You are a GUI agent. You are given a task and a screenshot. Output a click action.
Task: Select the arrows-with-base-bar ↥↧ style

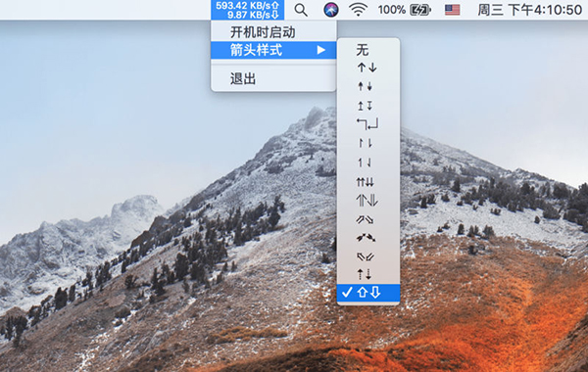[x=368, y=106]
